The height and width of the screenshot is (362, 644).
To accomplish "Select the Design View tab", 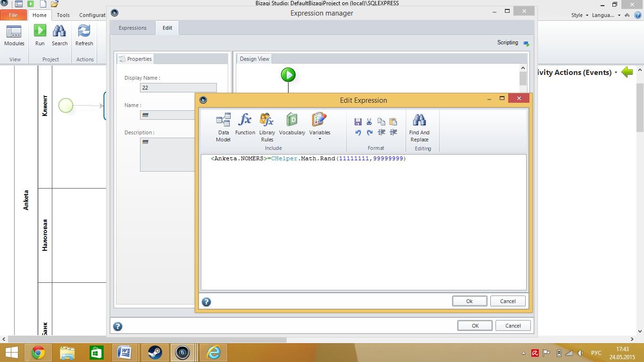I will click(x=255, y=59).
